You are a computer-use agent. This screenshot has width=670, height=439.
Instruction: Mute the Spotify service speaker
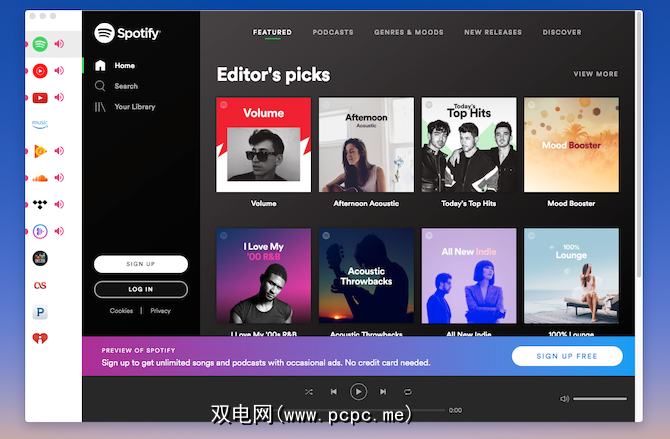59,44
